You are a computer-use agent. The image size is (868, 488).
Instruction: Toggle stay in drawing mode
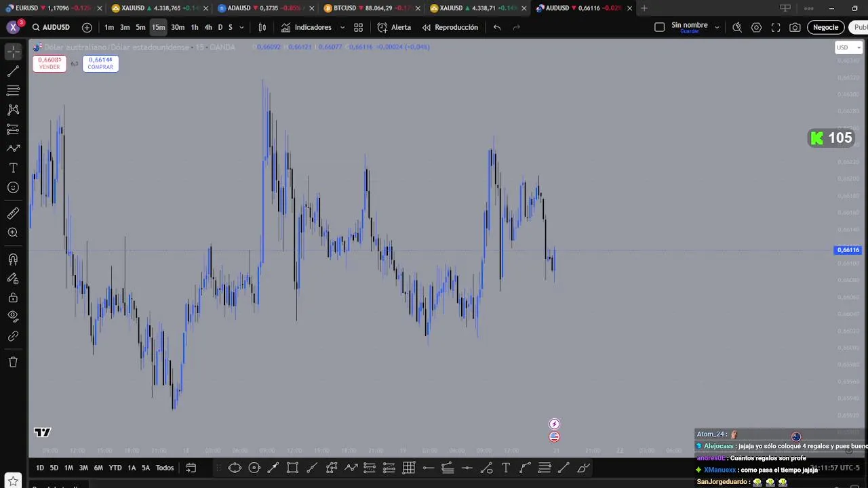(x=13, y=278)
